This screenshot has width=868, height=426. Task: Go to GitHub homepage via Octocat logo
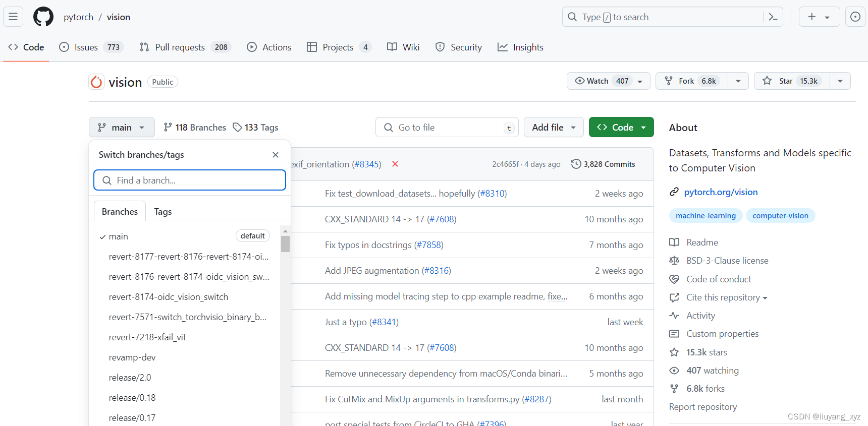43,17
